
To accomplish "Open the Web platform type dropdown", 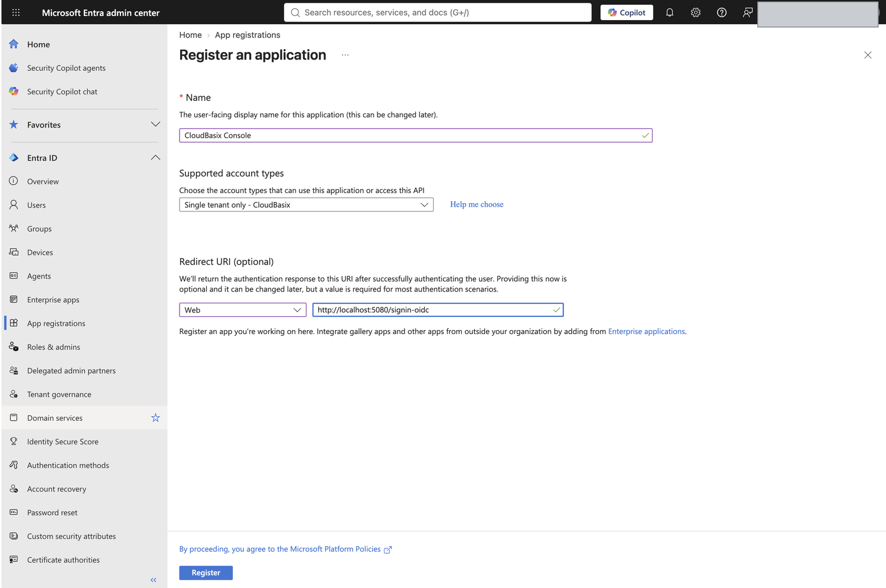I will [x=243, y=310].
